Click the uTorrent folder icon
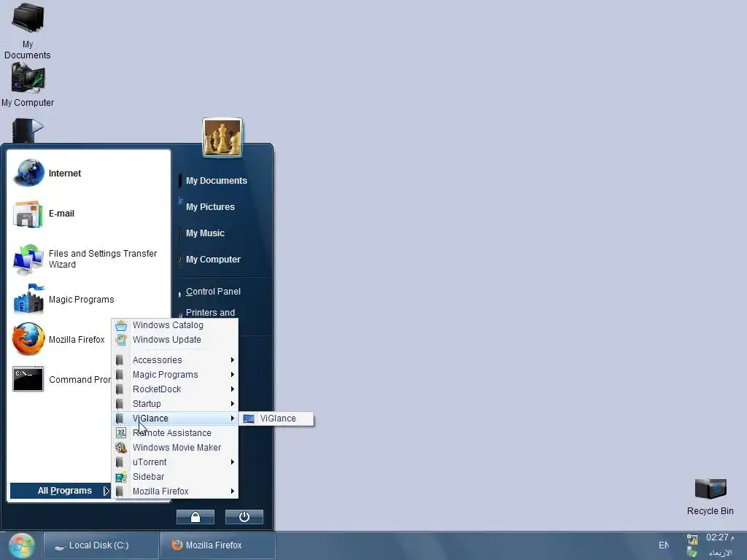 [120, 462]
